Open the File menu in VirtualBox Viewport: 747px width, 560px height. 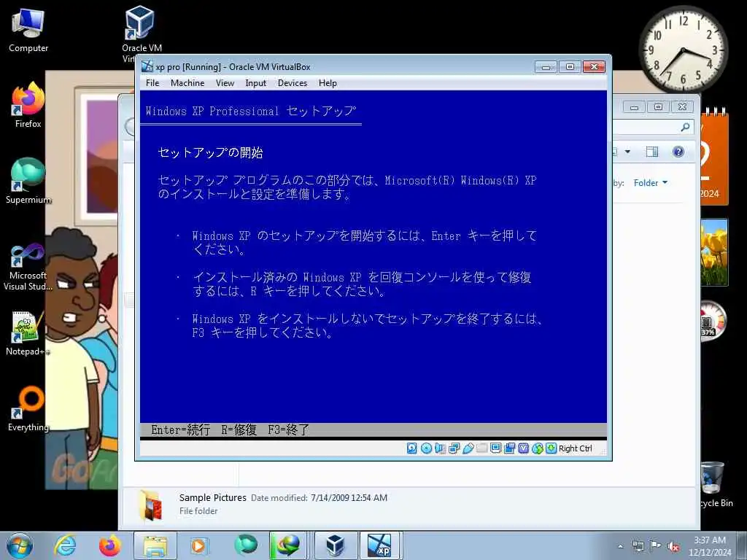pyautogui.click(x=152, y=83)
